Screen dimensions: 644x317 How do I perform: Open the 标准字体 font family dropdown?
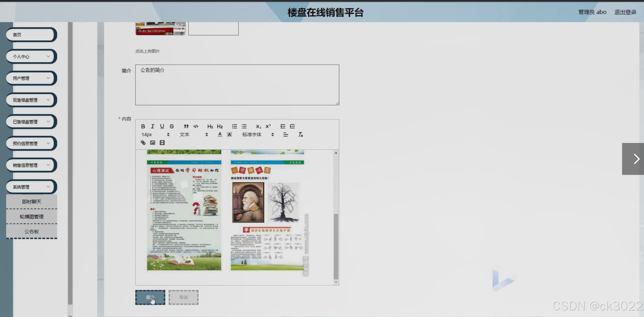point(258,134)
